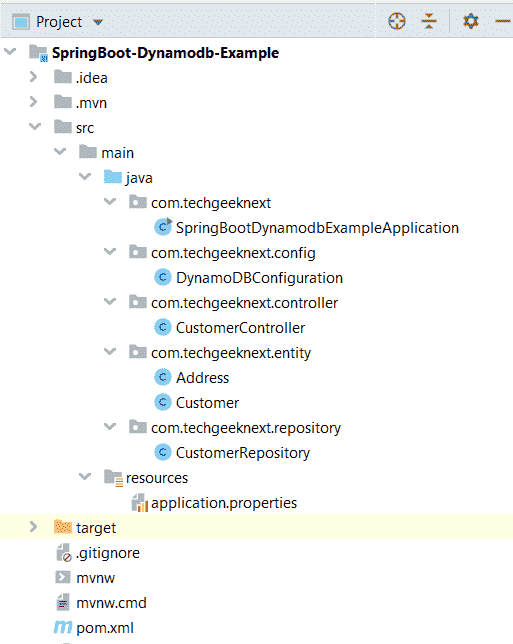Select the Address entity class
Image resolution: width=513 pixels, height=644 pixels.
pos(202,378)
